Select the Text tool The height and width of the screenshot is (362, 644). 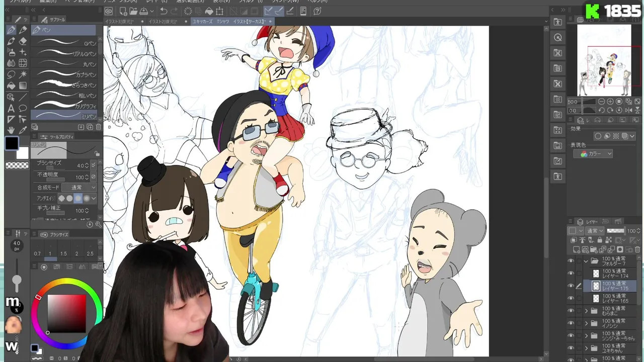pos(11,108)
